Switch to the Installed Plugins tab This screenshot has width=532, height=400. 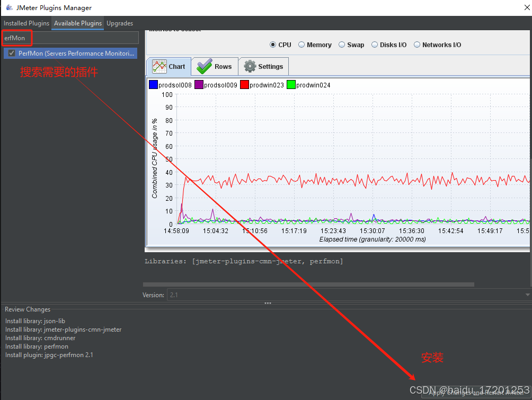[26, 23]
